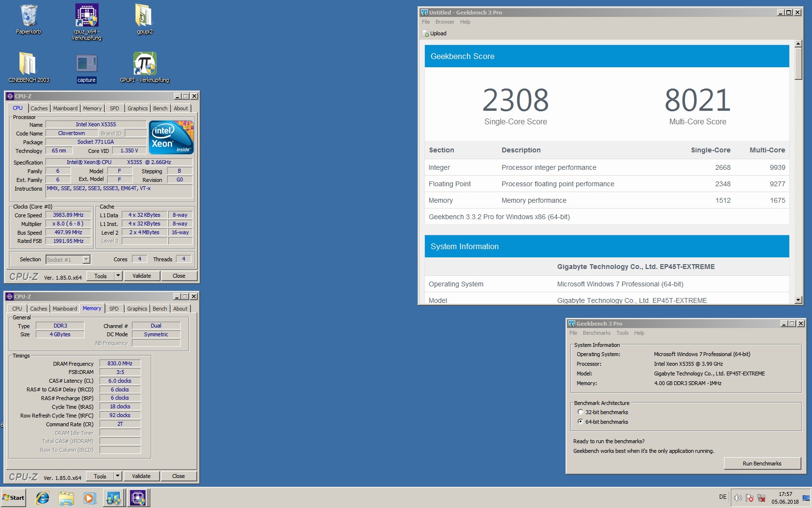Click the top CPU-Z window title icon
The width and height of the screenshot is (812, 508).
(10, 96)
